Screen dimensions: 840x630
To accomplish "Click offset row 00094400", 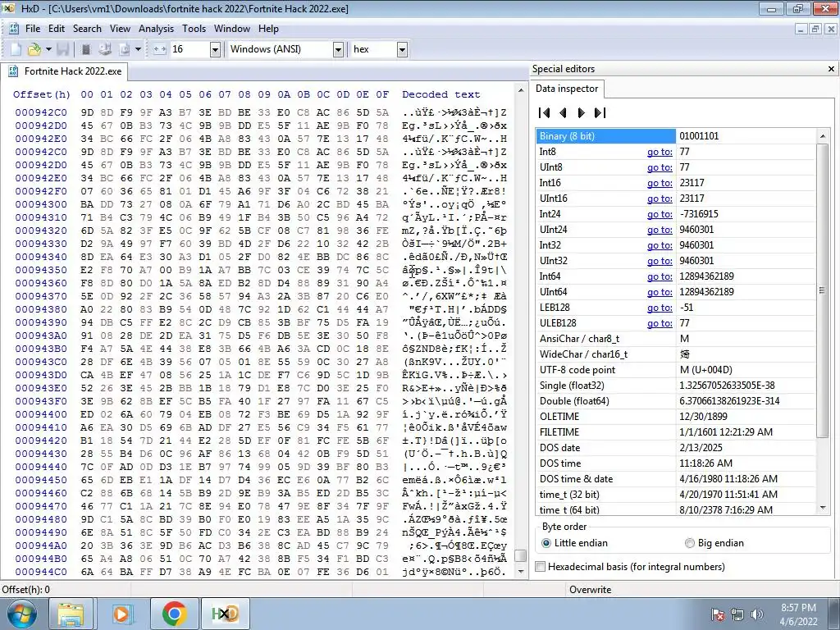I will coord(41,414).
